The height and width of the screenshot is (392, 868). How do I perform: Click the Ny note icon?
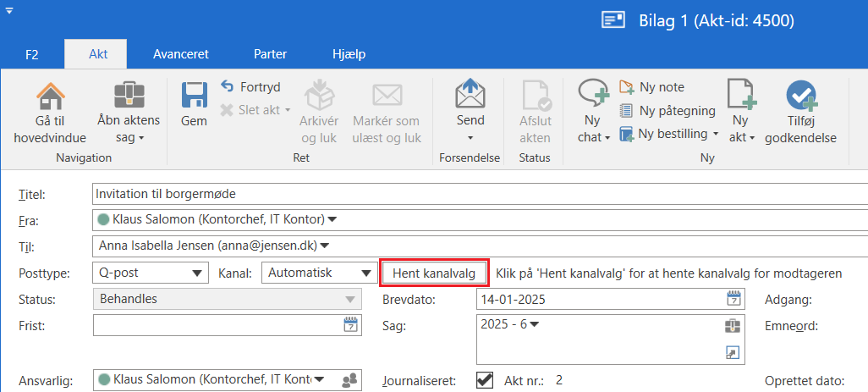tap(627, 87)
